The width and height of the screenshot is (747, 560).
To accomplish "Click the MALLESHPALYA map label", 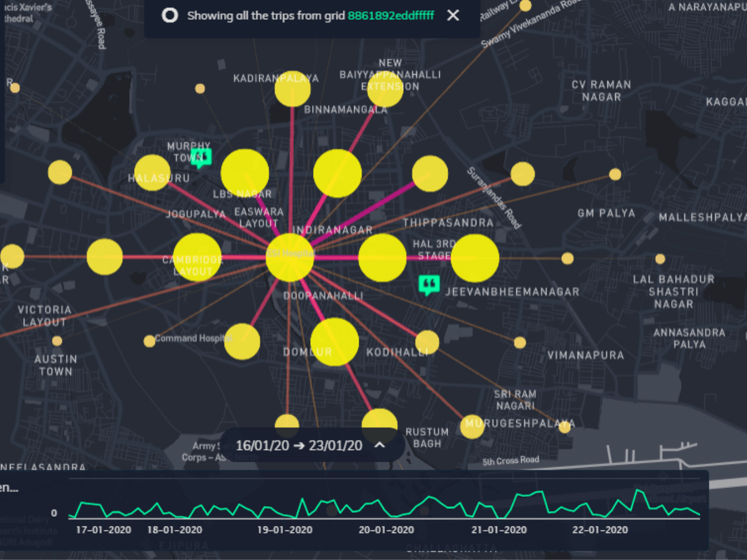I will tap(703, 217).
